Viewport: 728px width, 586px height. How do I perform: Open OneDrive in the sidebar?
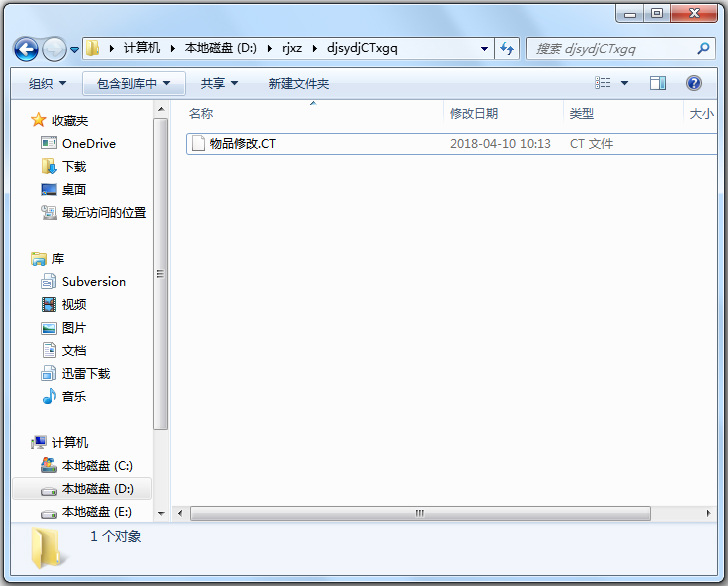(88, 143)
